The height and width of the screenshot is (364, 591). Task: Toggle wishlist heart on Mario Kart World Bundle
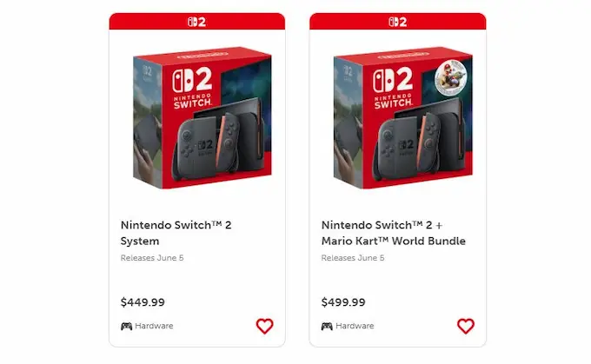pyautogui.click(x=466, y=326)
